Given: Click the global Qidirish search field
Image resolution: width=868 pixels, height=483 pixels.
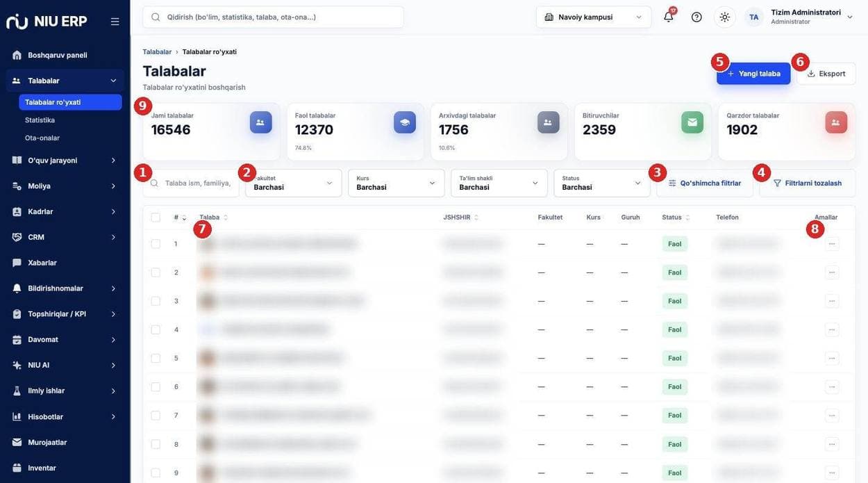Looking at the screenshot, I should click(273, 17).
